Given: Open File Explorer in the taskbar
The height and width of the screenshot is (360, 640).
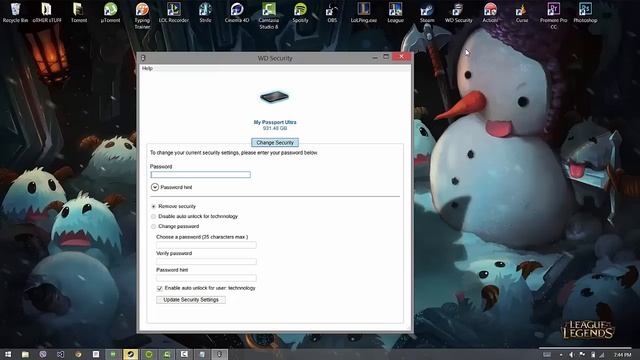Looking at the screenshot, I should (x=25, y=354).
